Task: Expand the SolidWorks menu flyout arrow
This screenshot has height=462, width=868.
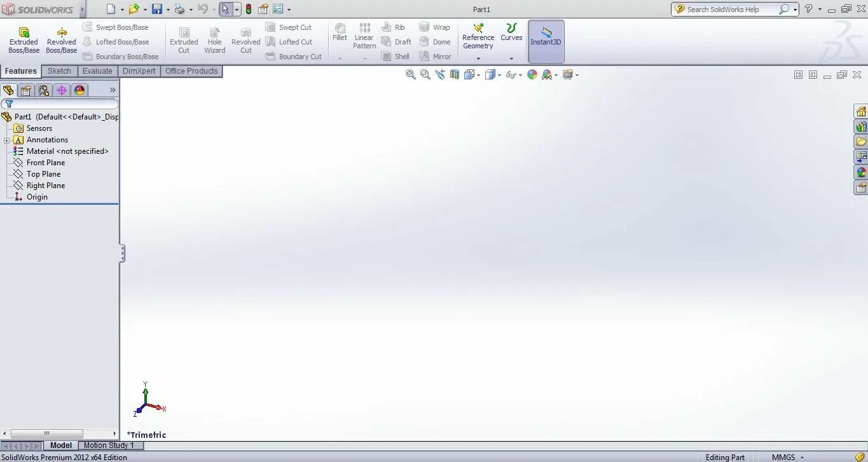Action: click(x=83, y=10)
